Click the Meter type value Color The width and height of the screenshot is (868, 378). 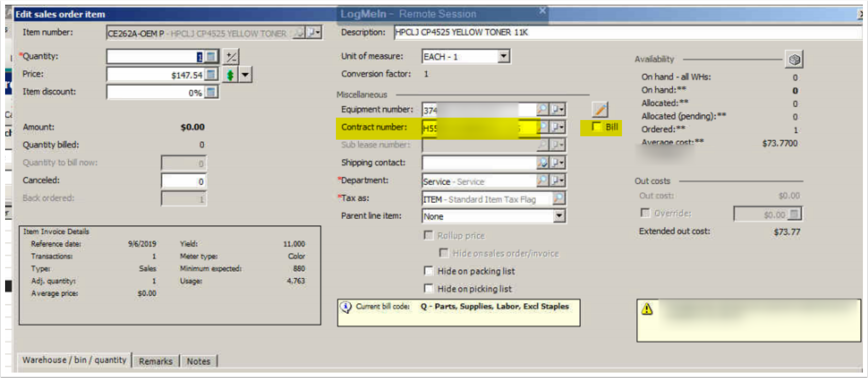click(x=296, y=256)
